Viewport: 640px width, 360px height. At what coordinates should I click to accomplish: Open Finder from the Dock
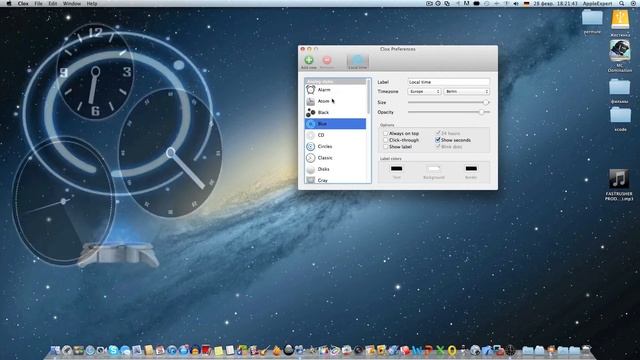pyautogui.click(x=55, y=350)
